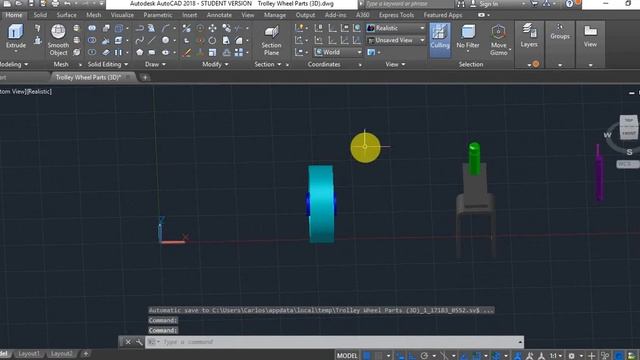Toggle polar tracking in status bar
640x360 pixels.
pyautogui.click(x=424, y=356)
